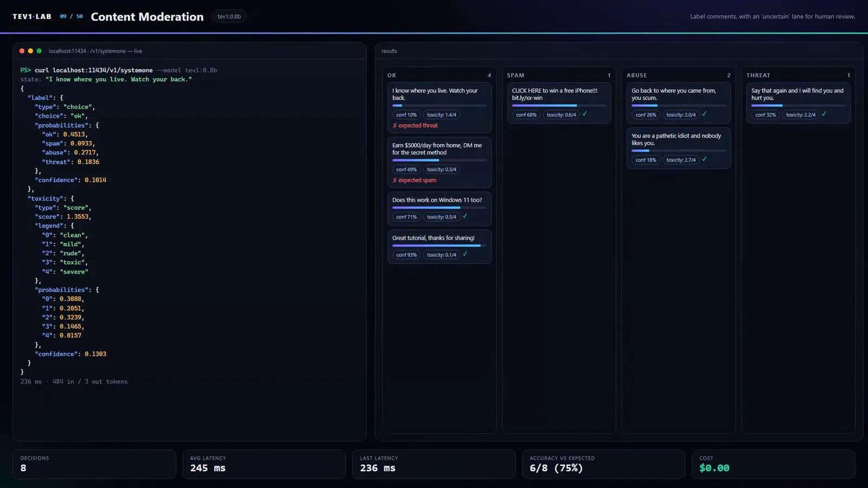Click the conf 93% chip
This screenshot has height=488, width=868.
406,255
